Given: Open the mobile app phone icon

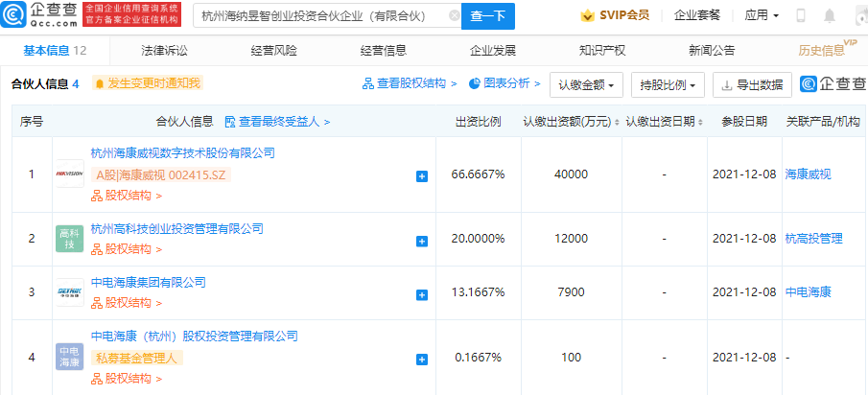Looking at the screenshot, I should pos(801,16).
